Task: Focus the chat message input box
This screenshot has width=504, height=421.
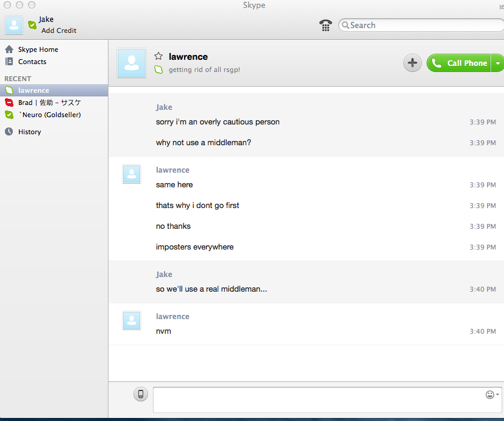Action: pyautogui.click(x=327, y=400)
